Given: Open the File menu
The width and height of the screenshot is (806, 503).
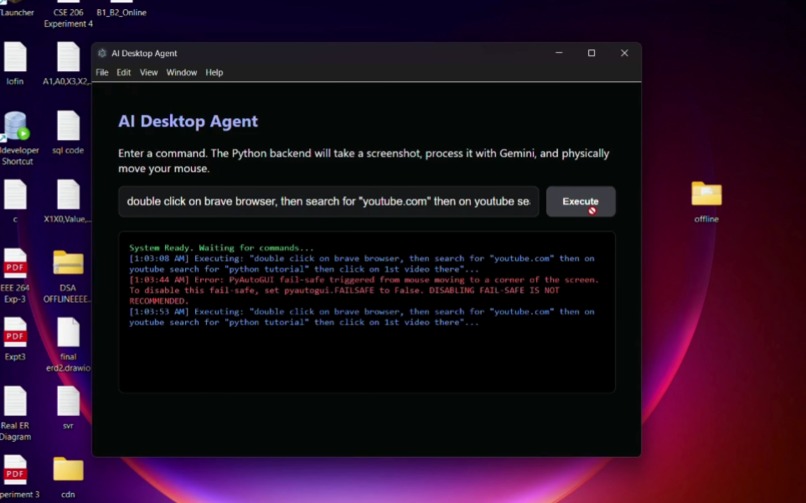Looking at the screenshot, I should (x=102, y=72).
